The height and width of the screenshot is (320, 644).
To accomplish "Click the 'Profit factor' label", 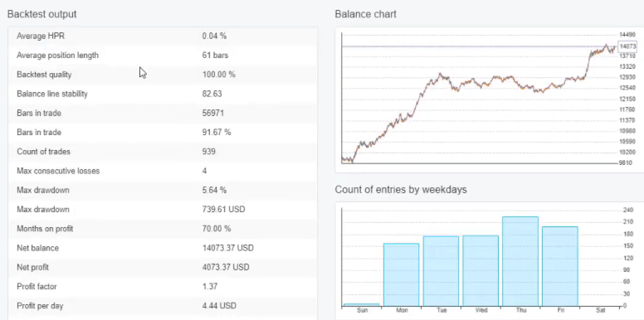I will tap(37, 287).
